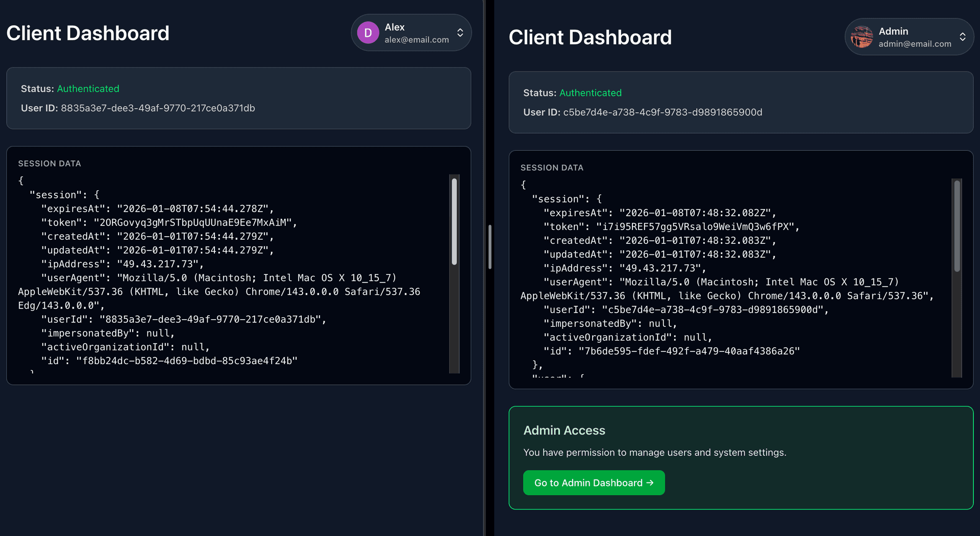Click the token value in Alex's session data
980x536 pixels.
pos(192,223)
